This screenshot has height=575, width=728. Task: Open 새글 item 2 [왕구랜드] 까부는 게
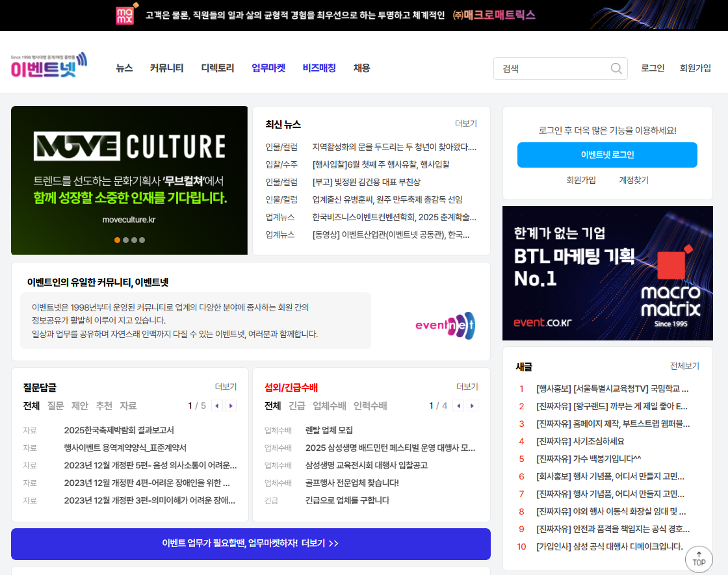click(x=612, y=407)
